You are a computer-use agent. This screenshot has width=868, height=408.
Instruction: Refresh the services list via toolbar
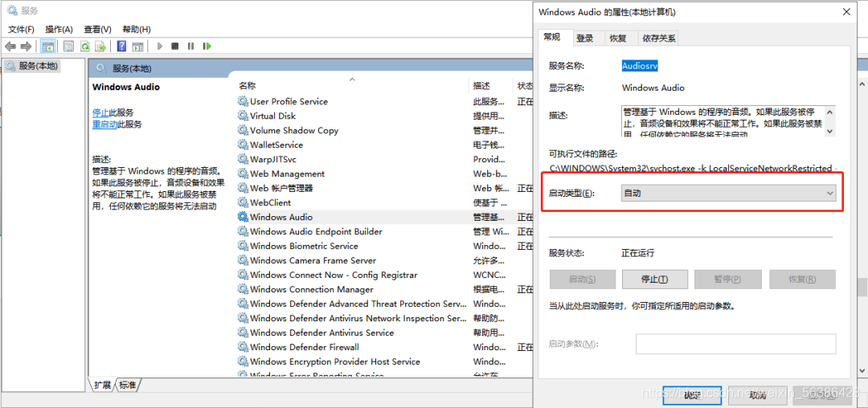(84, 47)
